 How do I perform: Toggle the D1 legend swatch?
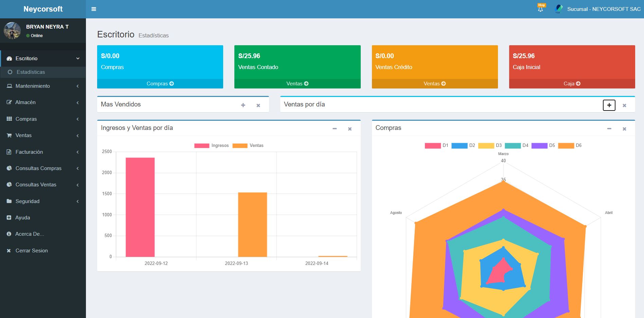(433, 146)
